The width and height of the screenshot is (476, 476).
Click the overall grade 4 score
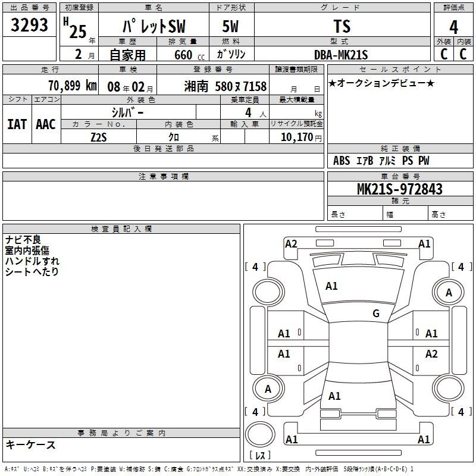[453, 27]
